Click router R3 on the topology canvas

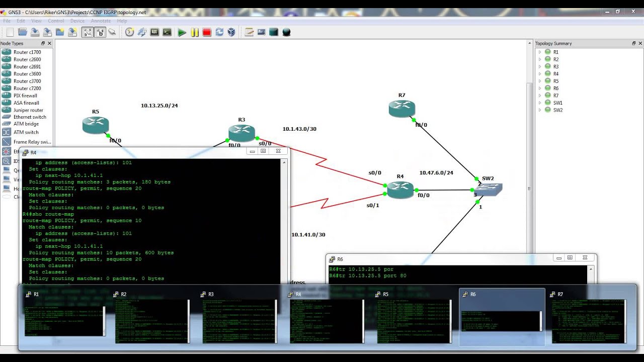point(242,133)
